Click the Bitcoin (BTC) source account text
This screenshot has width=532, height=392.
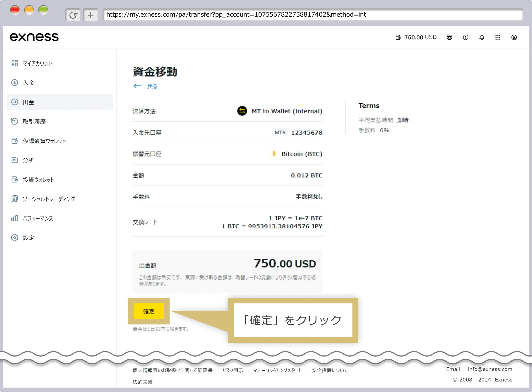point(302,154)
